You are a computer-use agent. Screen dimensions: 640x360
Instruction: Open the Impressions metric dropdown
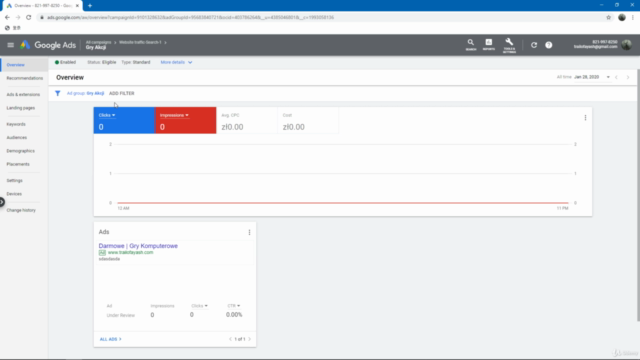coord(174,115)
